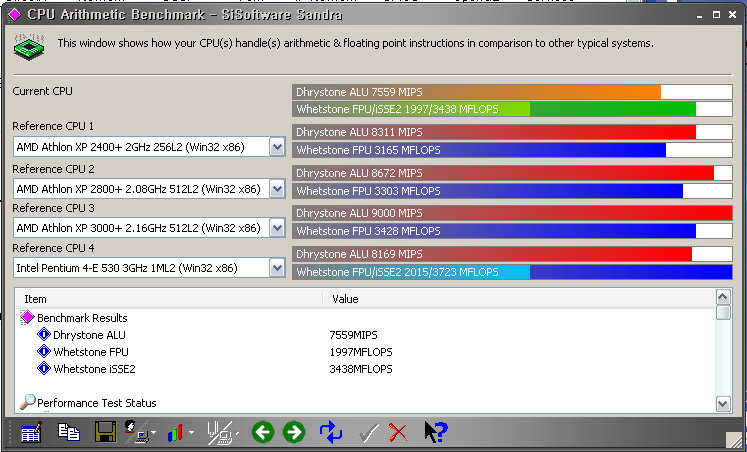Click list scrollbar down arrow

click(x=723, y=404)
